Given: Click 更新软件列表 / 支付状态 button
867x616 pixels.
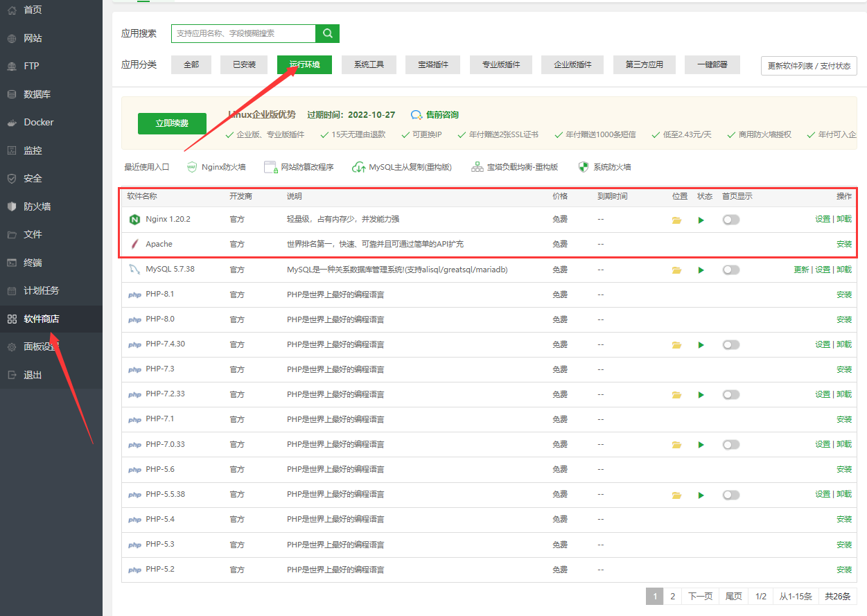Looking at the screenshot, I should click(809, 66).
